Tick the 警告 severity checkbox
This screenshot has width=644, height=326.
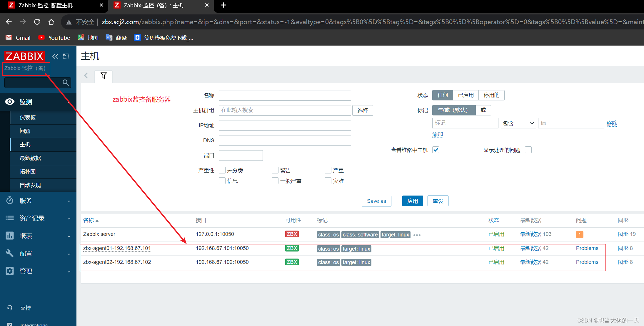tap(275, 170)
